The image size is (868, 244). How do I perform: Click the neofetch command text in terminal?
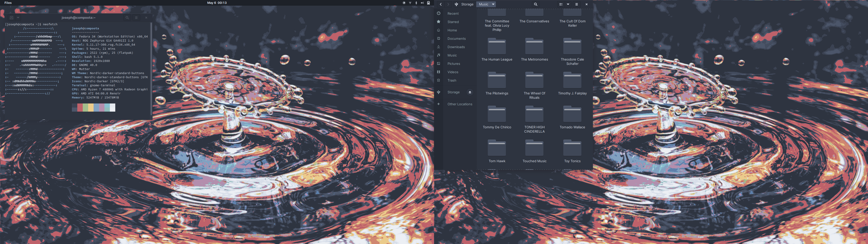50,24
